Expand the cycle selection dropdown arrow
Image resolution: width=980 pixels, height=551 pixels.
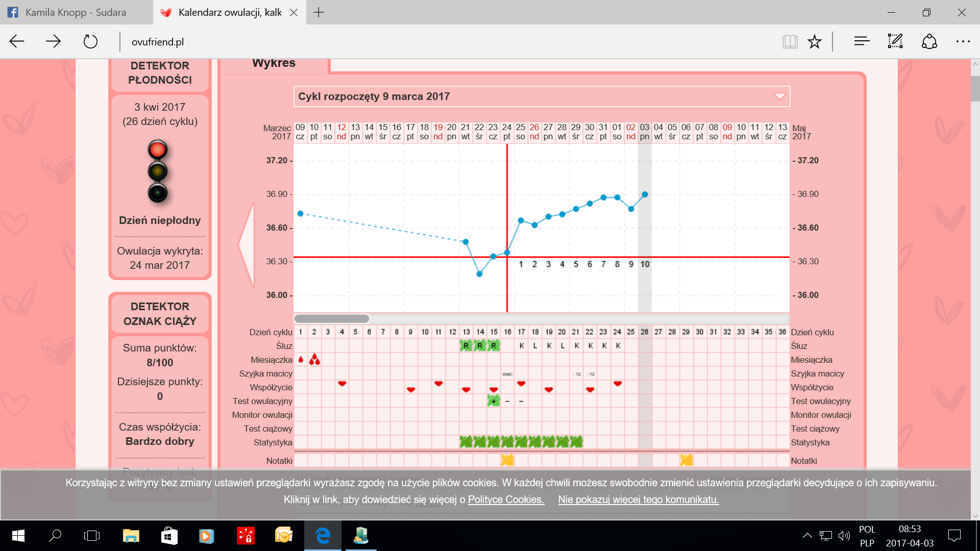pos(779,96)
